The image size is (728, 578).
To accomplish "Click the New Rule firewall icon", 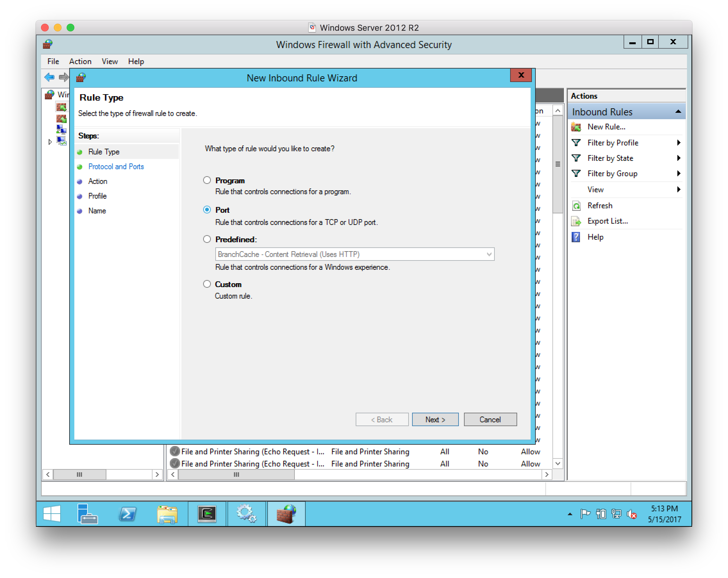I will point(576,127).
